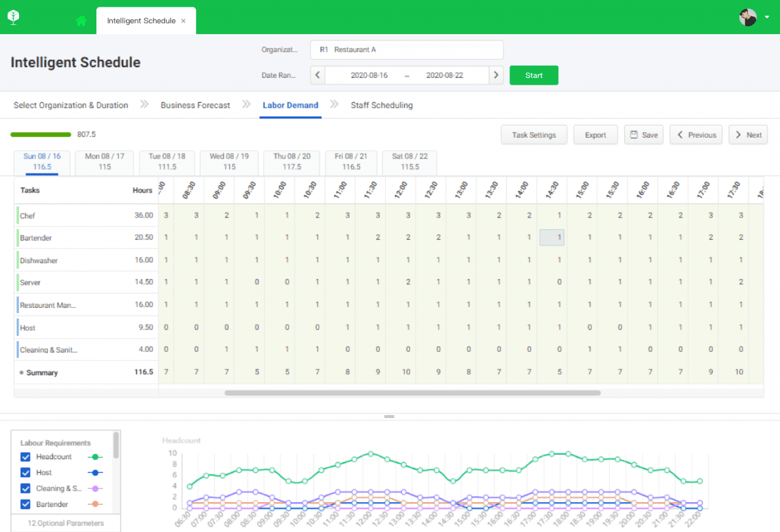Uncheck the Headcount legend checkbox
Screen dimensions: 780x532
[x=25, y=456]
